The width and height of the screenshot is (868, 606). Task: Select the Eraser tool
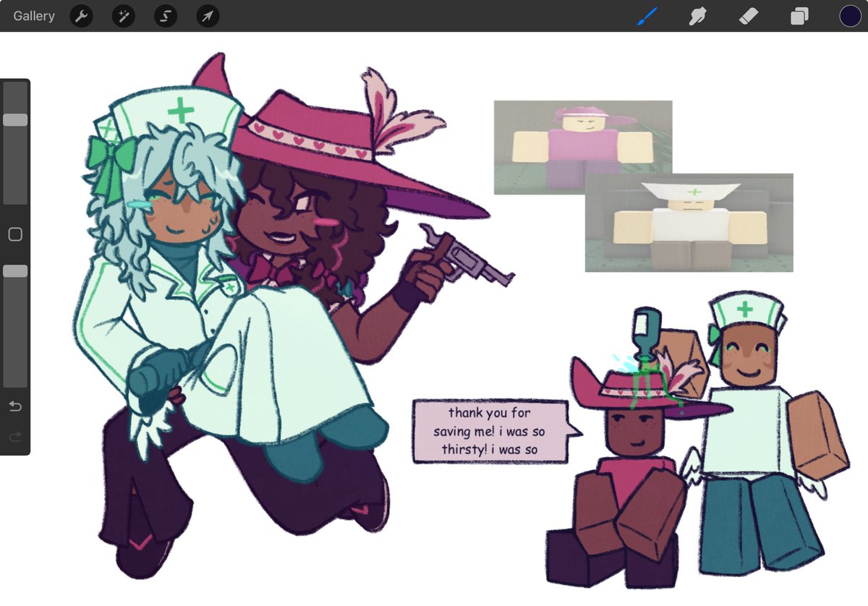click(749, 16)
